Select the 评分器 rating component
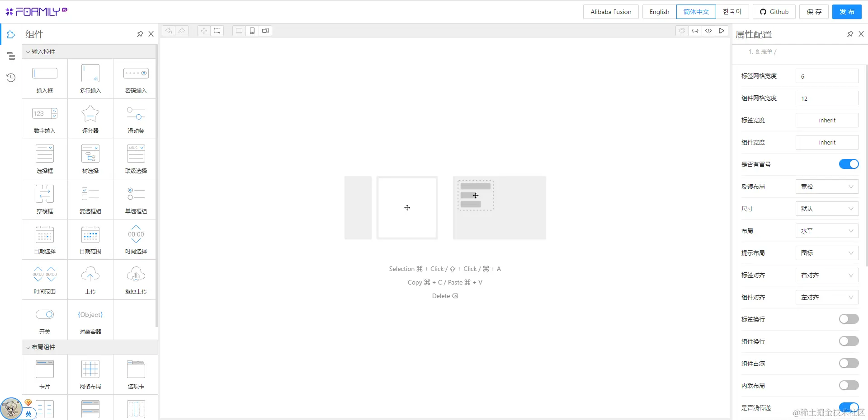 coord(90,118)
